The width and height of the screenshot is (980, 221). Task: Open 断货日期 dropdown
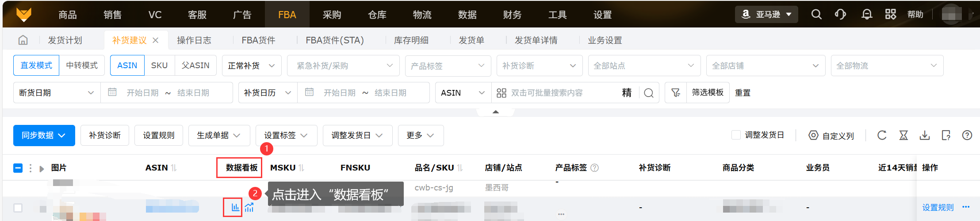click(x=57, y=93)
